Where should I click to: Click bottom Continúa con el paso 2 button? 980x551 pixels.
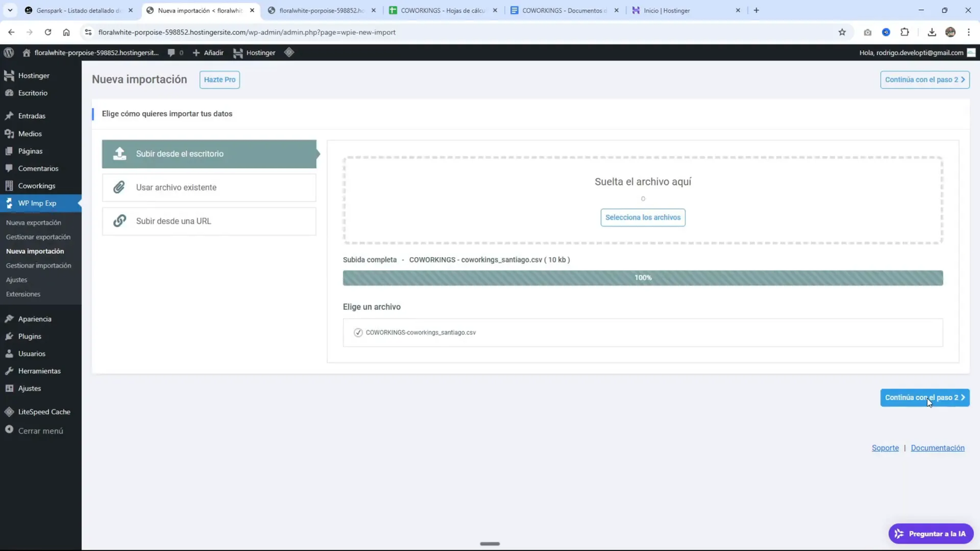[x=925, y=397]
